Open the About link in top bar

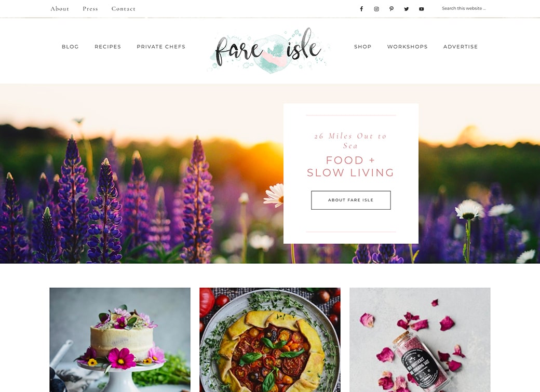[x=60, y=9]
